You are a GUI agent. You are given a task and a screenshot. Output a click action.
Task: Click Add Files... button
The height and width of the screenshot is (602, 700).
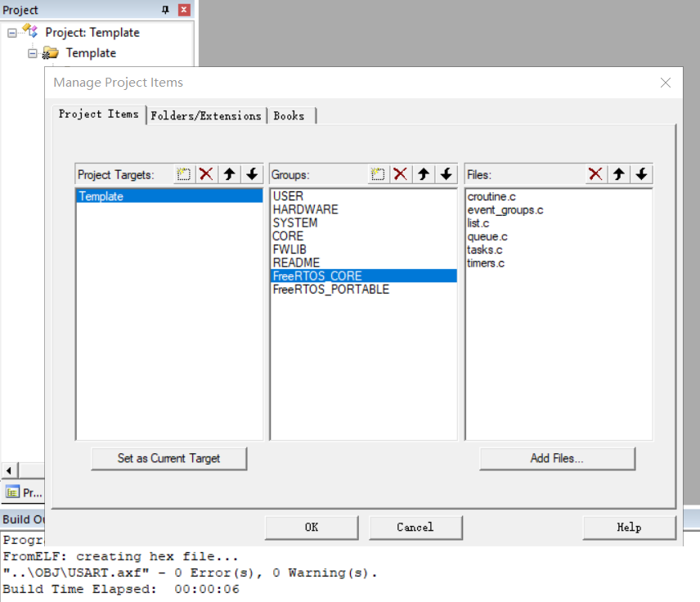[x=557, y=459]
